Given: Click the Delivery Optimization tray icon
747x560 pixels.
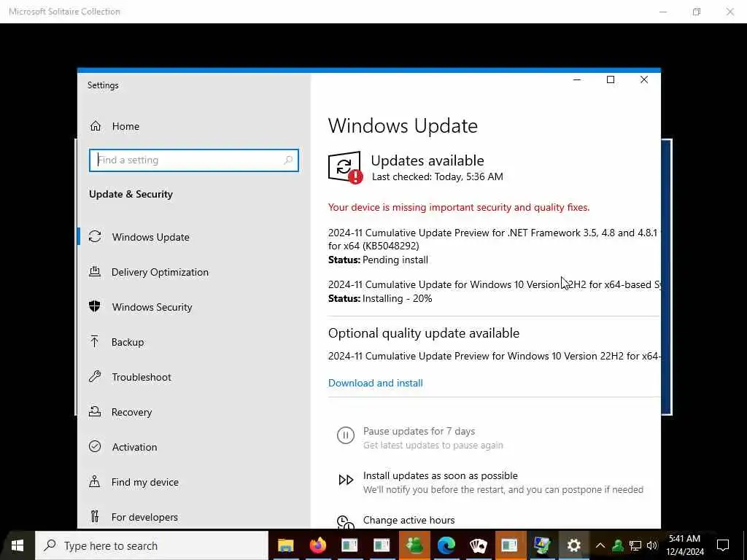Looking at the screenshot, I should [x=95, y=271].
